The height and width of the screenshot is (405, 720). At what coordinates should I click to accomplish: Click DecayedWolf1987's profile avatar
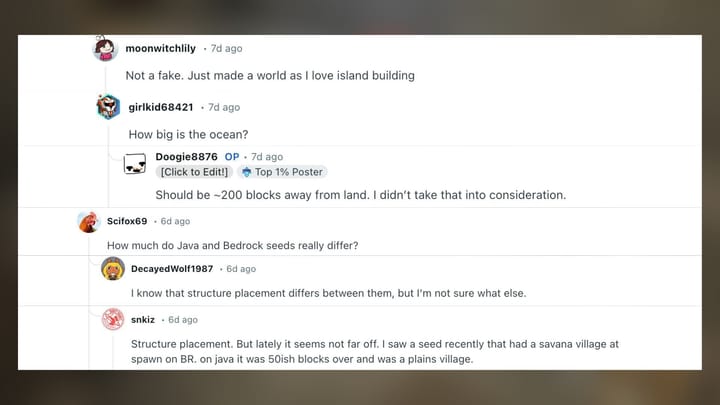point(113,268)
